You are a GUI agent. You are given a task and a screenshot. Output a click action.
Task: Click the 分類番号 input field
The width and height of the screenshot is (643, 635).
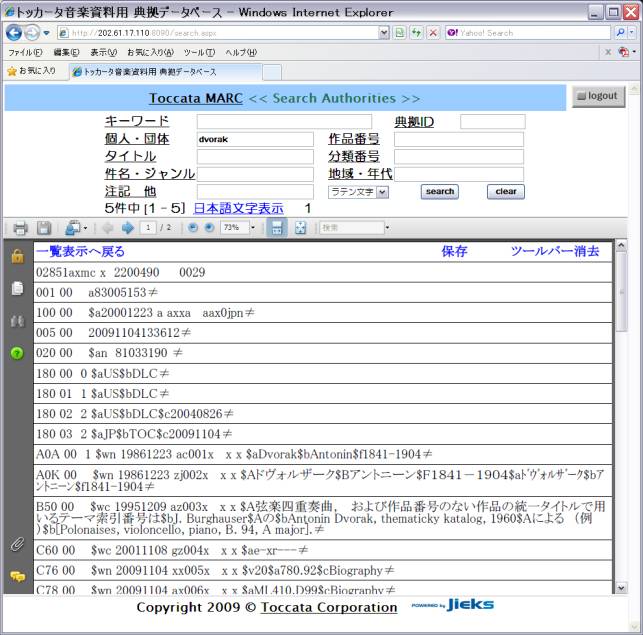(x=459, y=157)
